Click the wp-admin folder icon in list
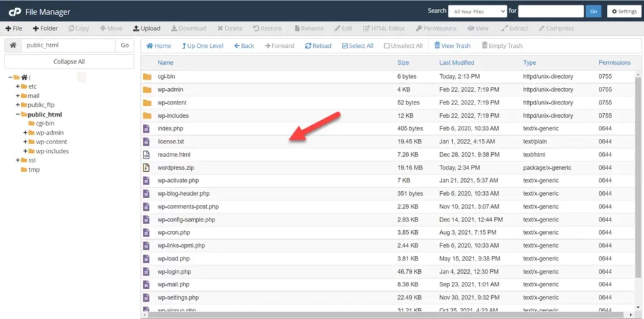 (x=147, y=89)
